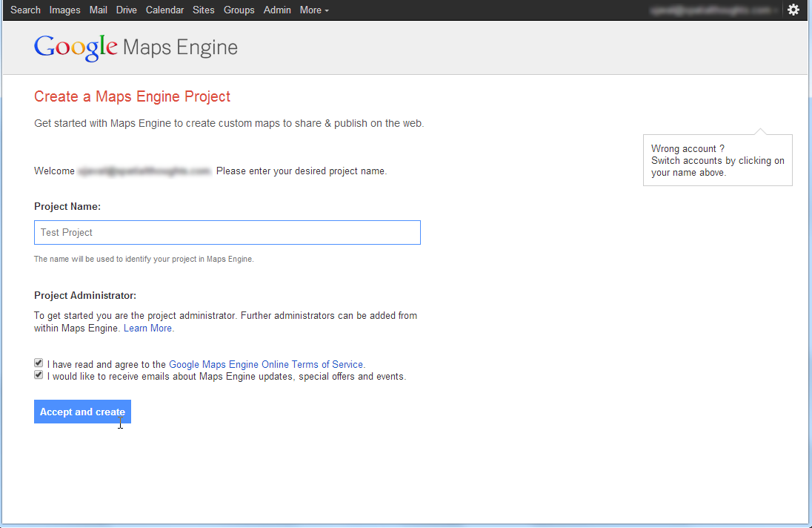The image size is (812, 528).
Task: Click the settings gear icon
Action: click(793, 10)
